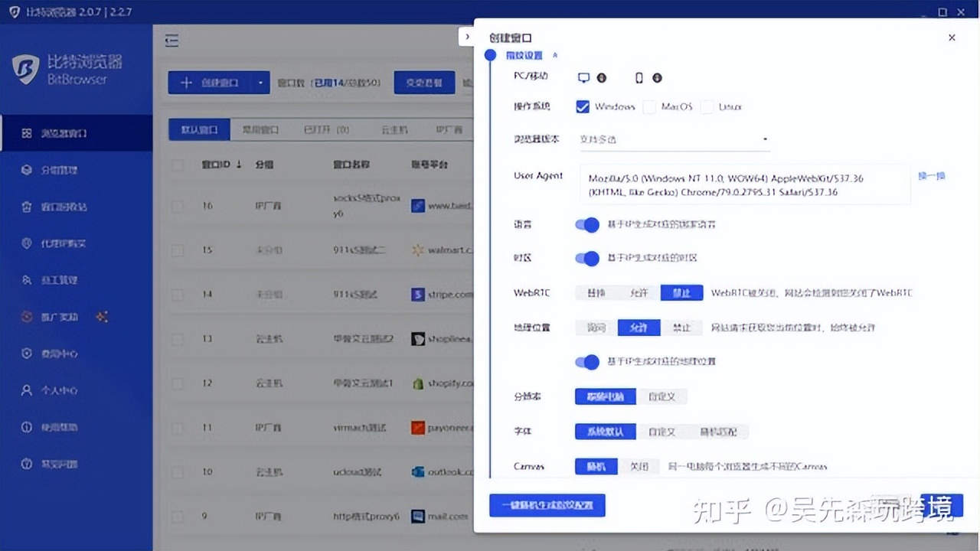Uncheck the Windows operating system checkbox
The height and width of the screenshot is (551, 980).
(x=583, y=107)
